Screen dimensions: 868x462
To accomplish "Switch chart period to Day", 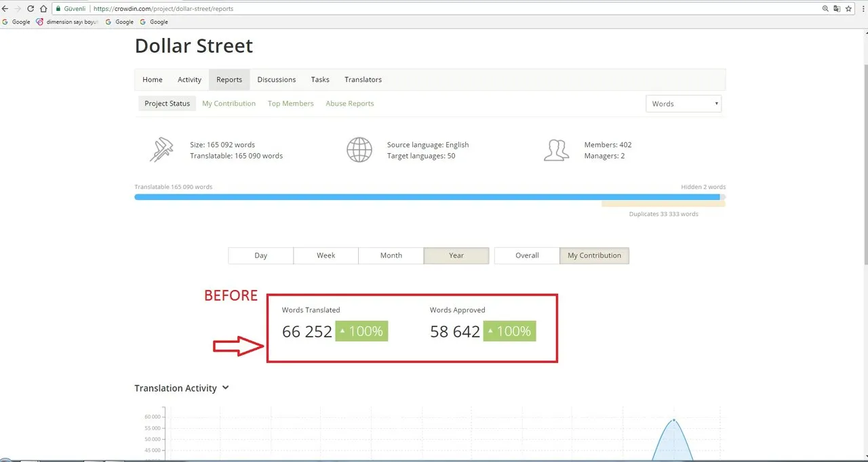I will 261,255.
